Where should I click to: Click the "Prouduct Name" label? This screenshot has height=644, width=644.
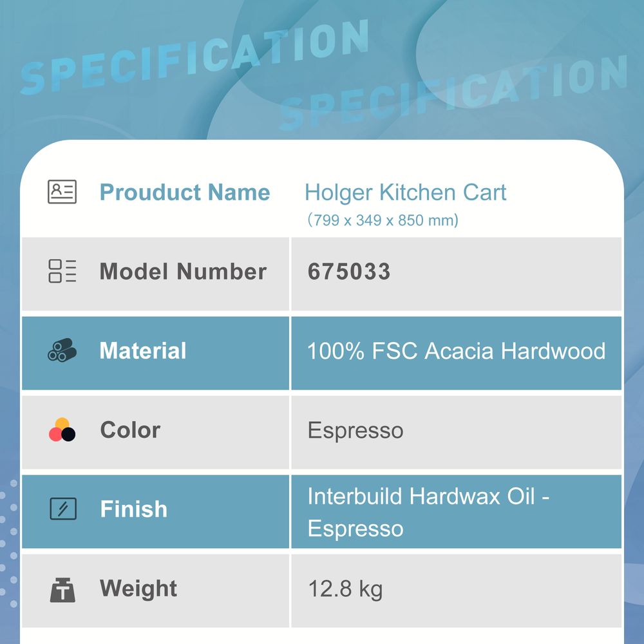pos(185,192)
